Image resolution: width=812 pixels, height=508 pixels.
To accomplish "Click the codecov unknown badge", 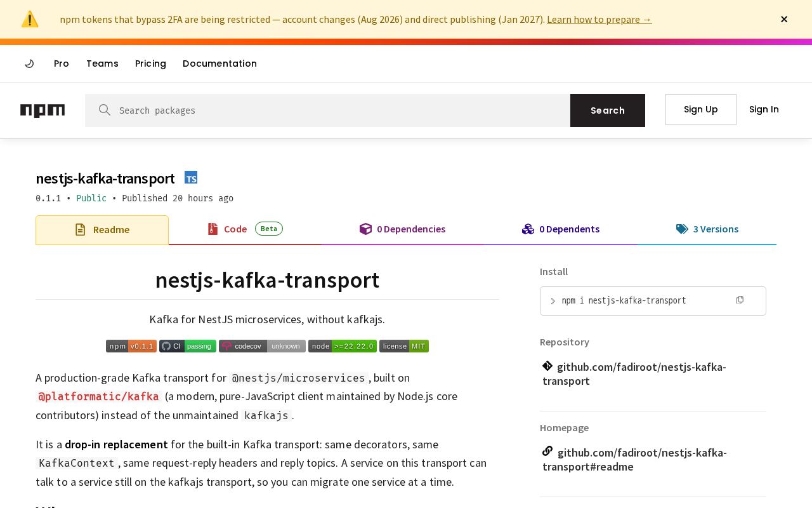I will (262, 346).
